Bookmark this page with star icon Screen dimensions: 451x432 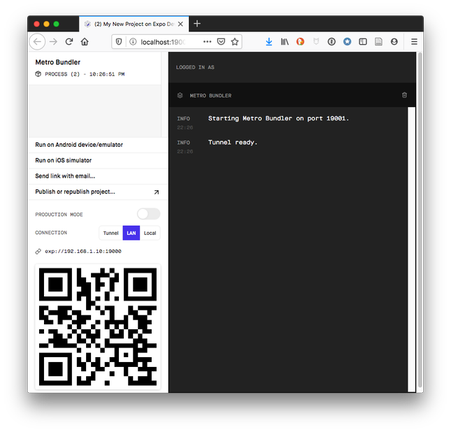pos(235,42)
